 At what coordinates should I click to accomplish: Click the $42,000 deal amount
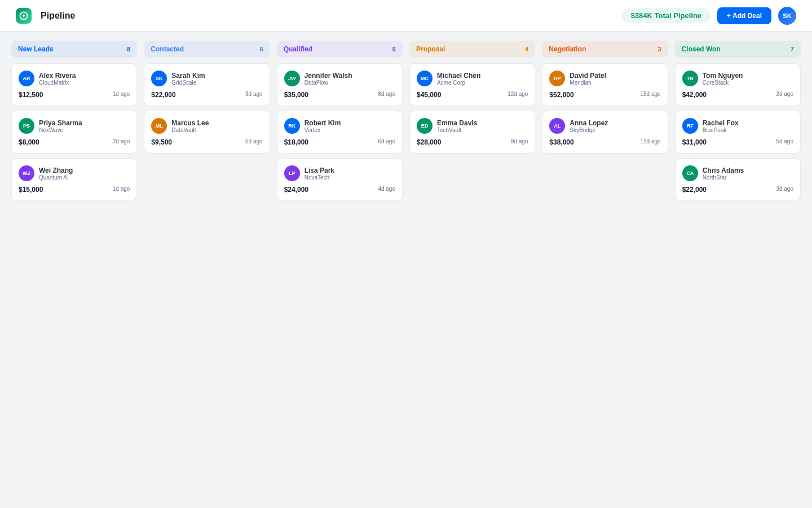coord(694,95)
